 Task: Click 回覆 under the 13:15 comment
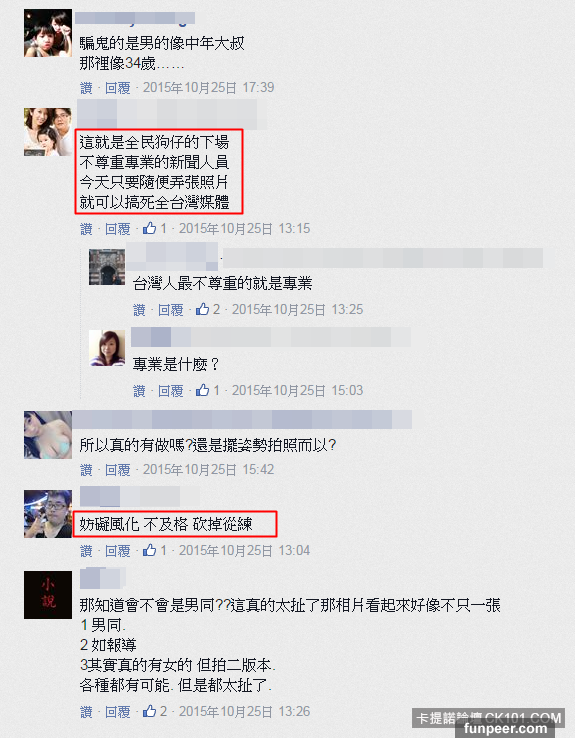tap(118, 229)
